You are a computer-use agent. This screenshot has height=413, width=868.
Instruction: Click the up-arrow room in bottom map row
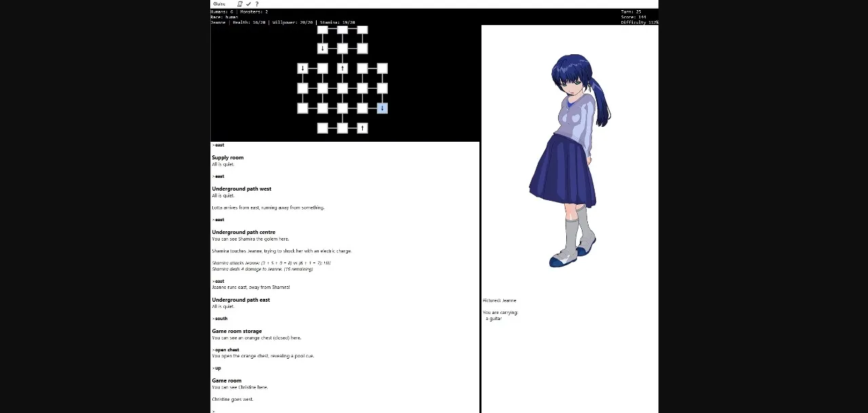[x=362, y=128]
